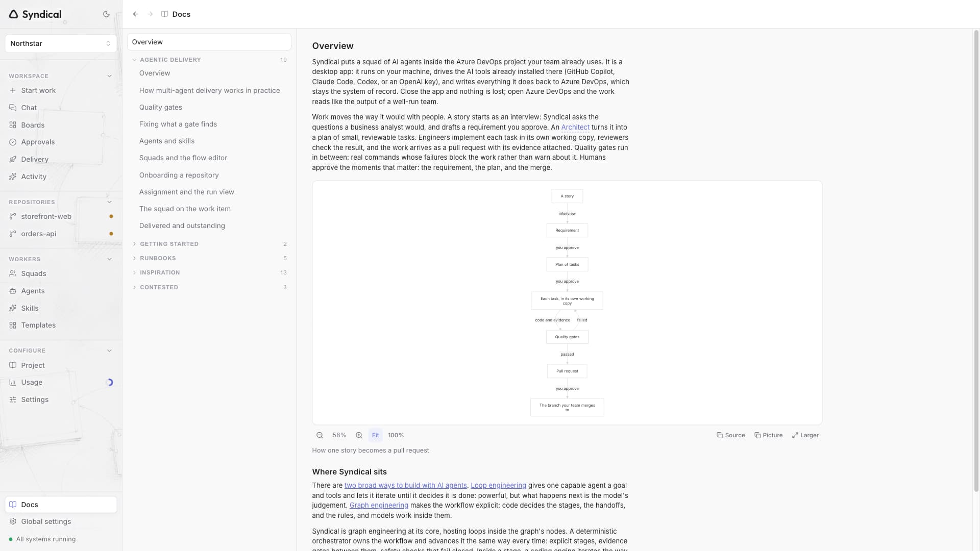The height and width of the screenshot is (551, 980).
Task: Open the Architect link in the overview
Action: (x=575, y=127)
